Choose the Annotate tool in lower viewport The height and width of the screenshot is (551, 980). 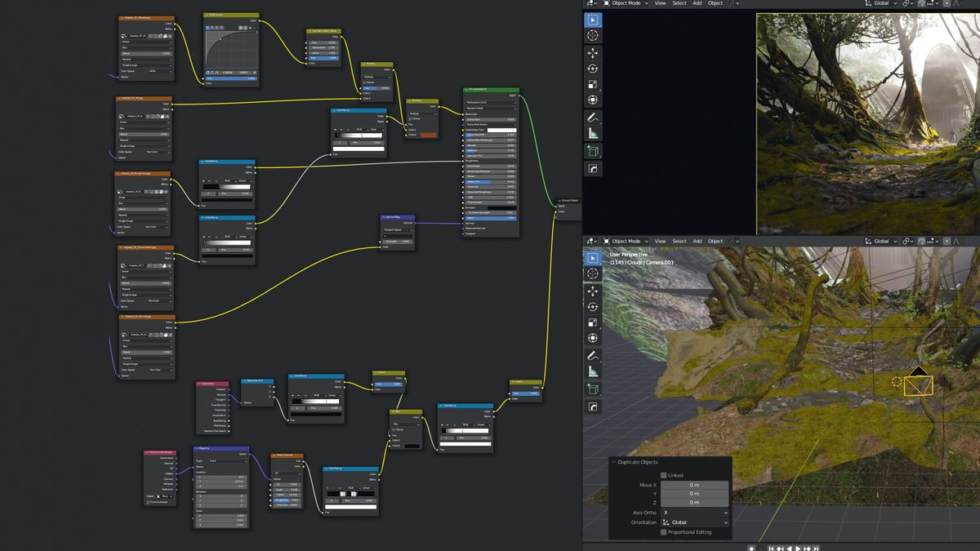(x=593, y=356)
